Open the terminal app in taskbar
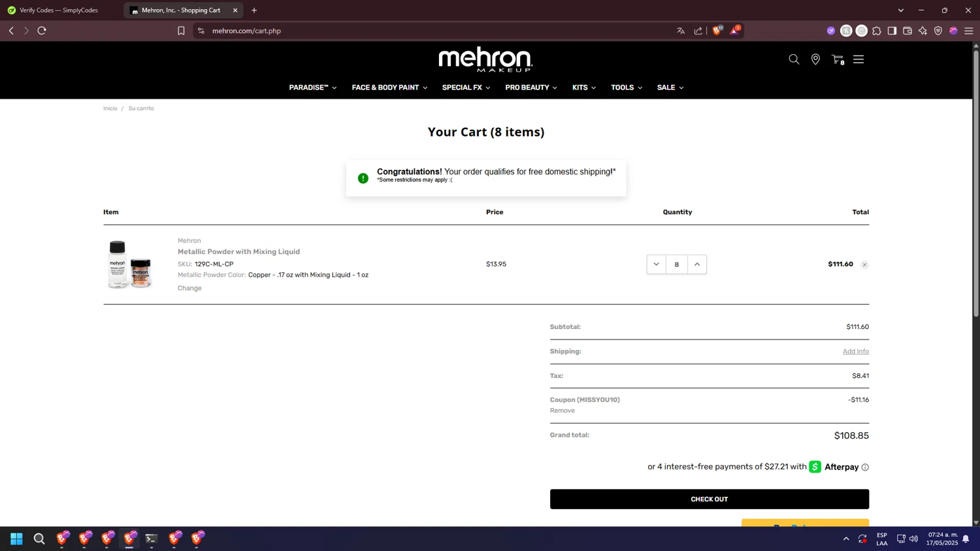980x551 pixels. 152,539
